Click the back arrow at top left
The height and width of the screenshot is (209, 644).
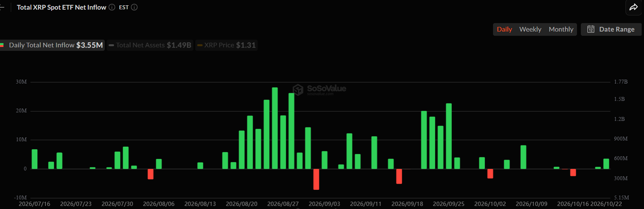pyautogui.click(x=2, y=7)
